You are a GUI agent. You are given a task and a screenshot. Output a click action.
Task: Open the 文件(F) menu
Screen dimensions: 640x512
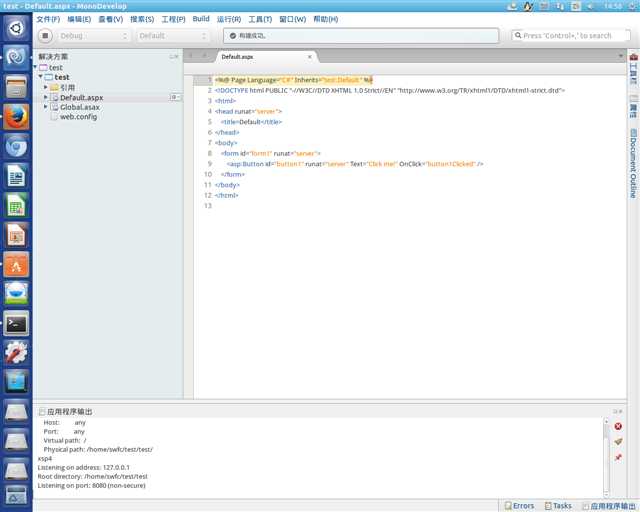pyautogui.click(x=48, y=19)
